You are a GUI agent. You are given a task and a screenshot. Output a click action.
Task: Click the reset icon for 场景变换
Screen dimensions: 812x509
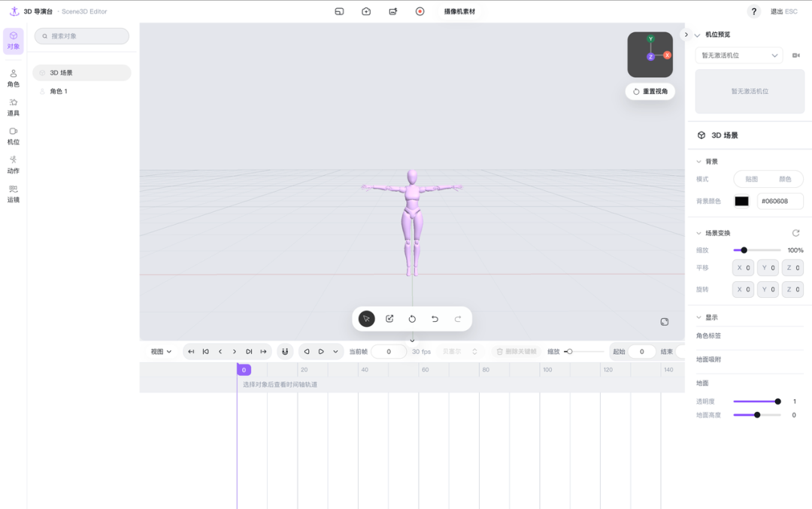pos(796,233)
